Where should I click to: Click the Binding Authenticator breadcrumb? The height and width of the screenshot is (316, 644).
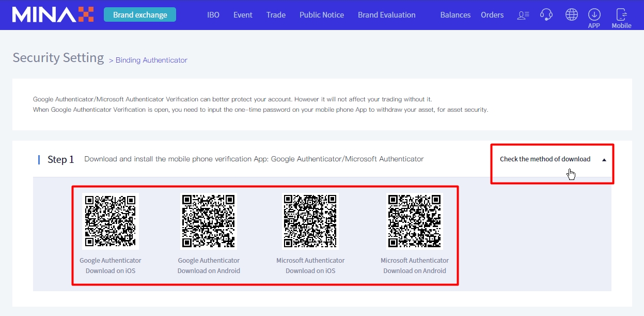[151, 60]
